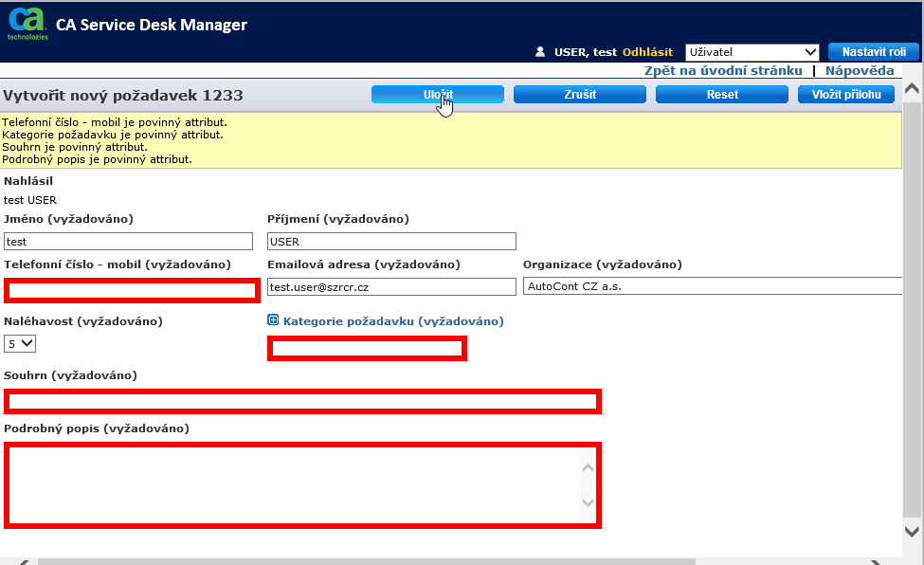The width and height of the screenshot is (924, 565).
Task: Focus the Příjmení input field
Action: pos(392,241)
